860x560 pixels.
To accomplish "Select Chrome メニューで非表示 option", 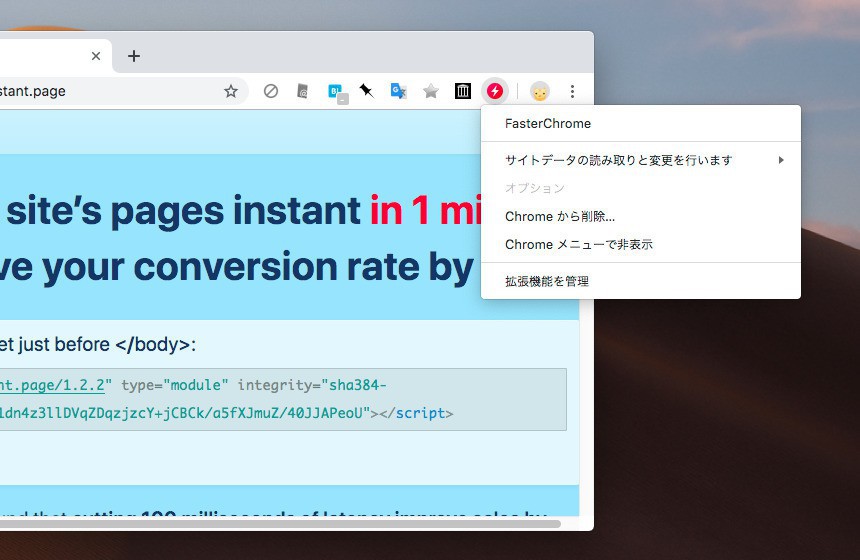I will (641, 245).
